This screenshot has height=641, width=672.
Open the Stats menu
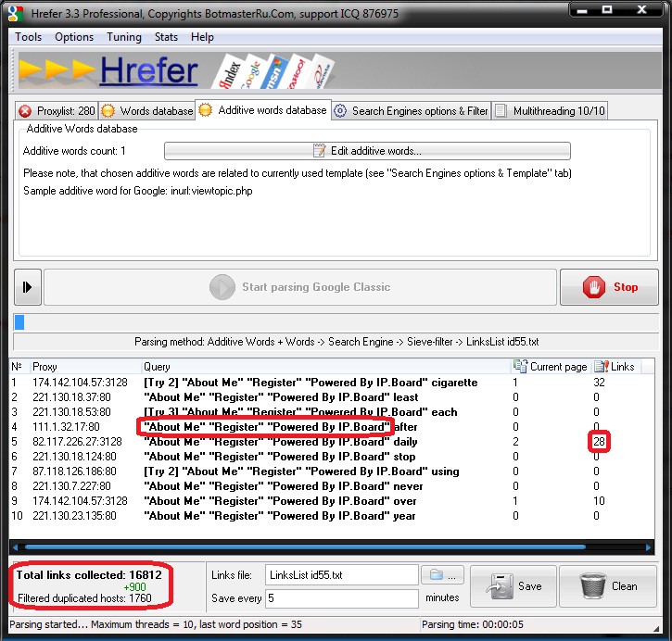166,37
